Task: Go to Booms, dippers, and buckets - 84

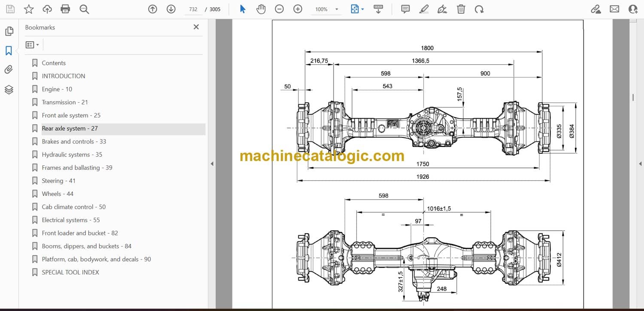Action: point(87,246)
